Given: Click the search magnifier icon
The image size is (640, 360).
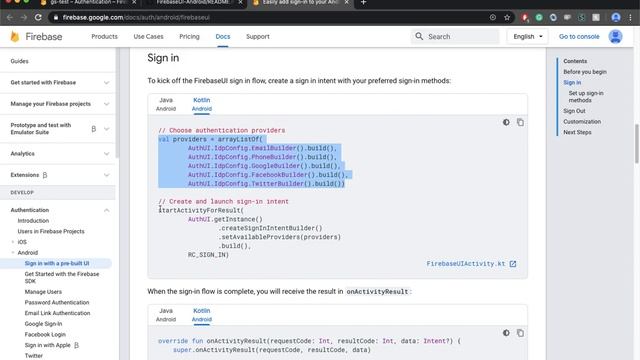Looking at the screenshot, I should point(419,36).
